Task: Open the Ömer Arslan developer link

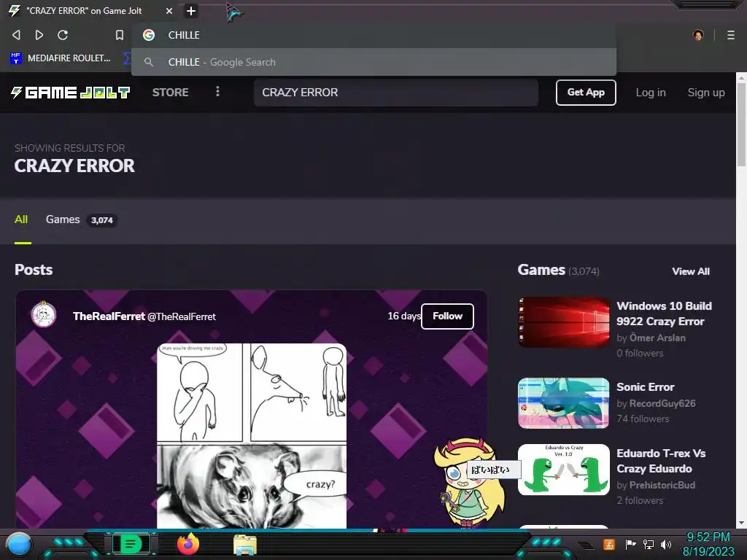Action: pos(657,338)
